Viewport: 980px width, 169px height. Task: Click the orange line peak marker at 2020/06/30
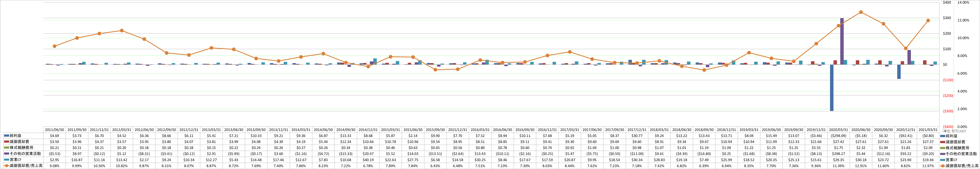861,12
